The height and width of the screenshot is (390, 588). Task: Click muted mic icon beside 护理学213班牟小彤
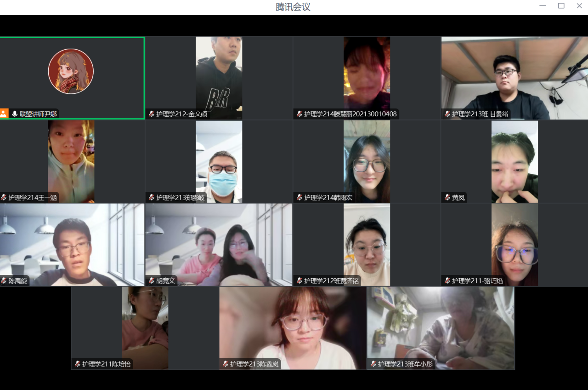click(373, 364)
